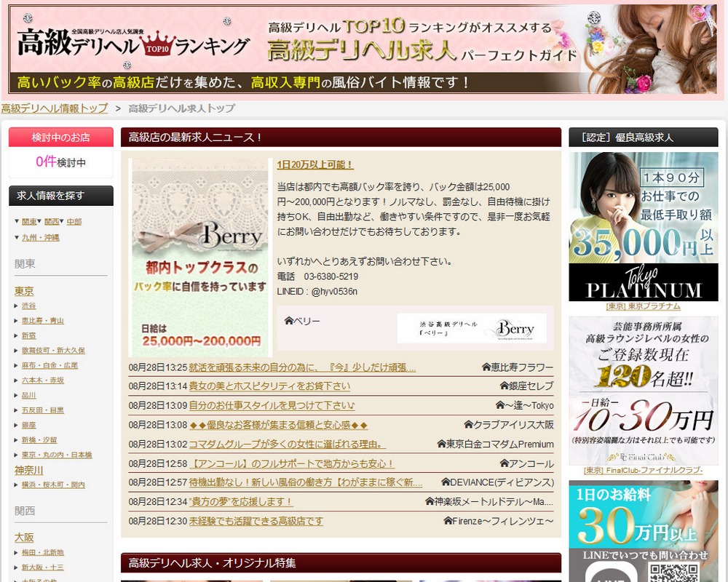Click home icon beside 恵比寿フラワー
This screenshot has height=582, width=728.
coord(486,367)
